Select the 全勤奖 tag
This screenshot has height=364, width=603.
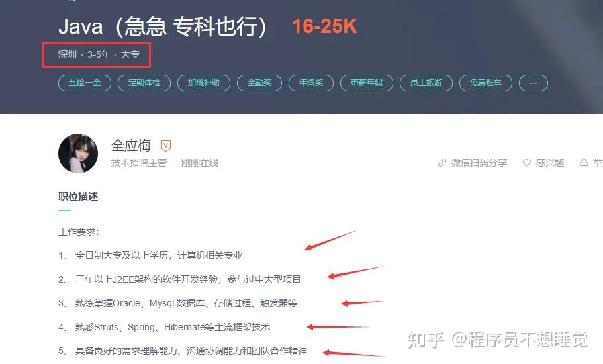(259, 83)
